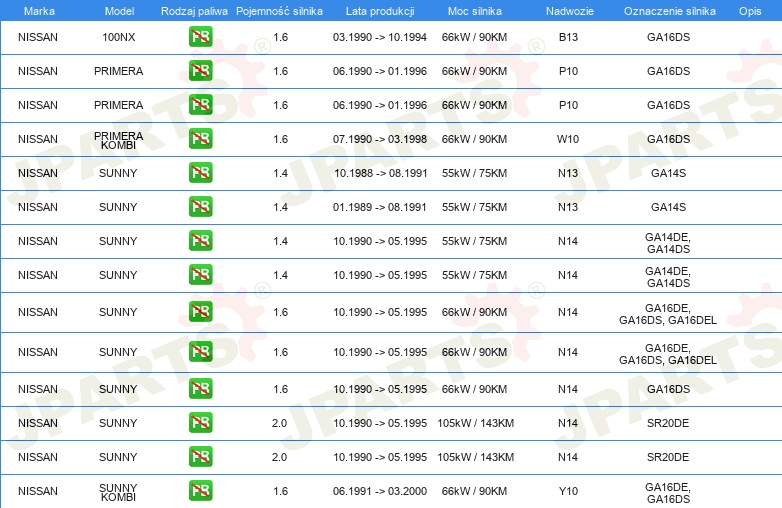The width and height of the screenshot is (782, 508).
Task: Click the Marka column header
Action: [39, 11]
